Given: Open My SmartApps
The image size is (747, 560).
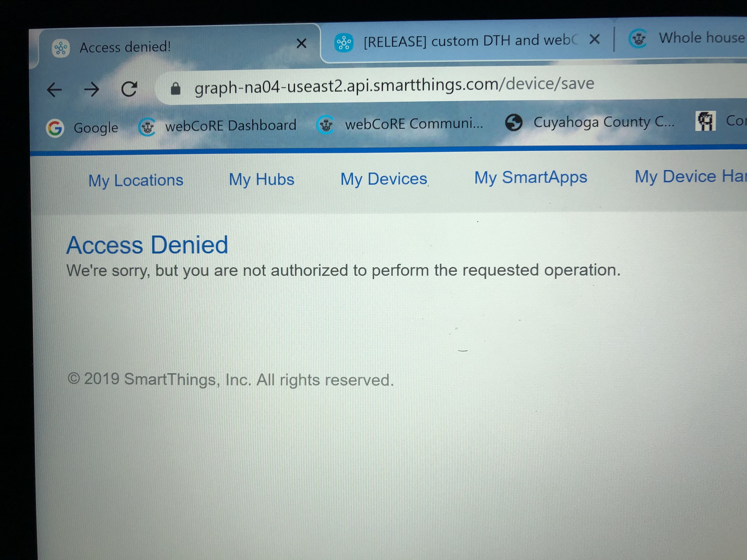Looking at the screenshot, I should [531, 177].
